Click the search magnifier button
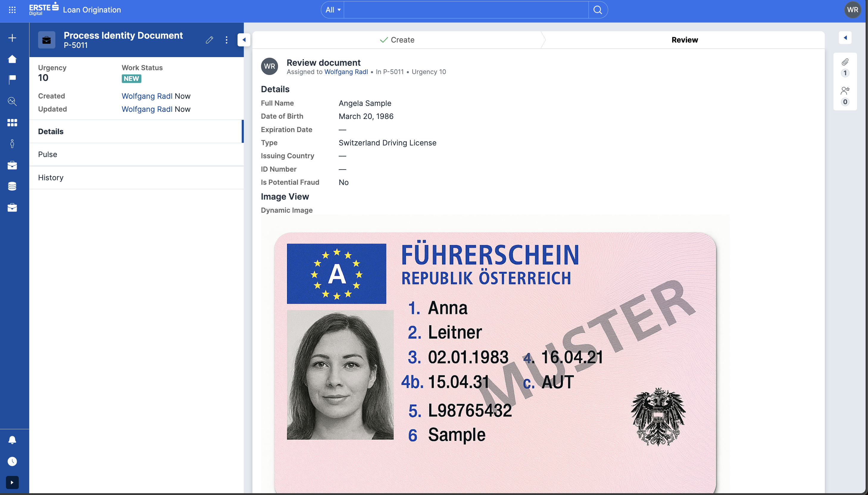Image resolution: width=868 pixels, height=495 pixels. tap(598, 10)
